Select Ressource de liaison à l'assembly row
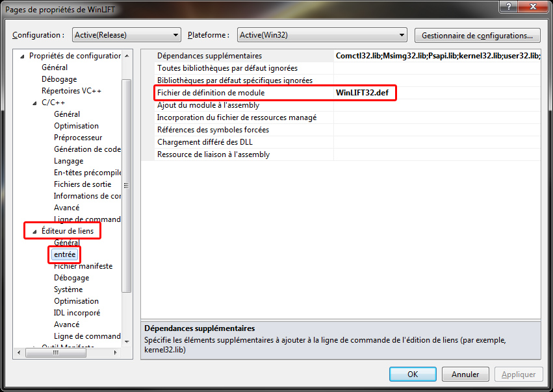 coord(341,154)
